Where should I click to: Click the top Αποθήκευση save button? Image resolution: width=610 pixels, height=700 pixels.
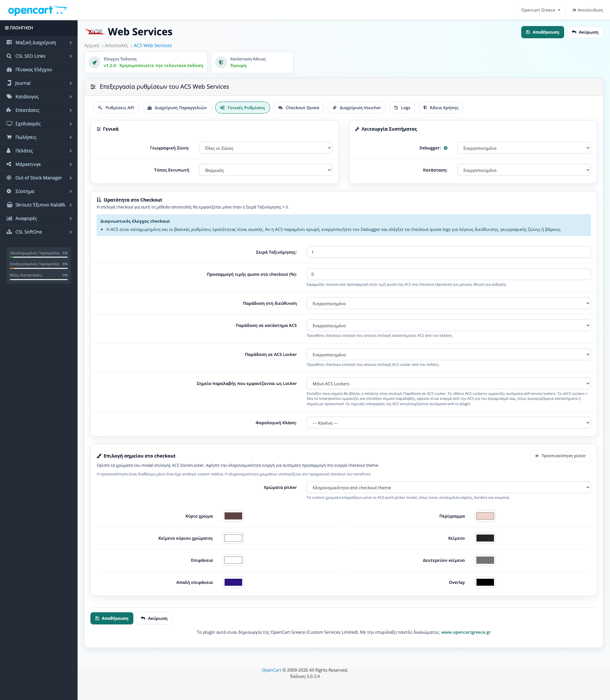pyautogui.click(x=542, y=32)
